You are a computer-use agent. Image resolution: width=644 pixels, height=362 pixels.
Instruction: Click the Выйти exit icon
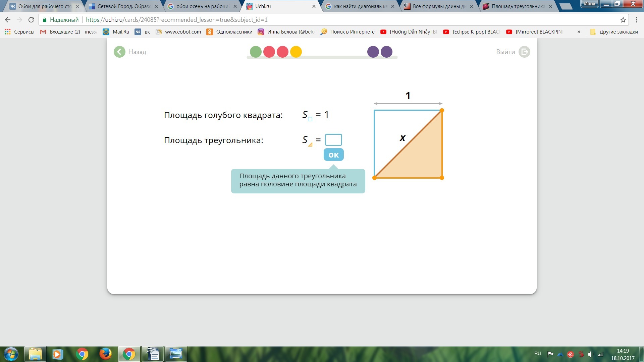click(524, 52)
